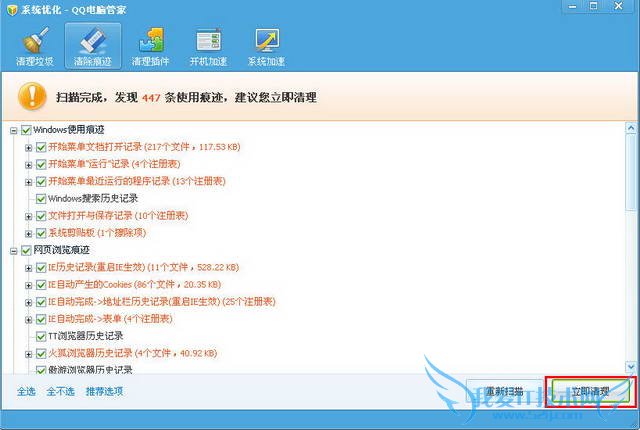Uncheck 开始菜单文档打开记录 checkbox
The height and width of the screenshot is (430, 640).
pos(41,147)
